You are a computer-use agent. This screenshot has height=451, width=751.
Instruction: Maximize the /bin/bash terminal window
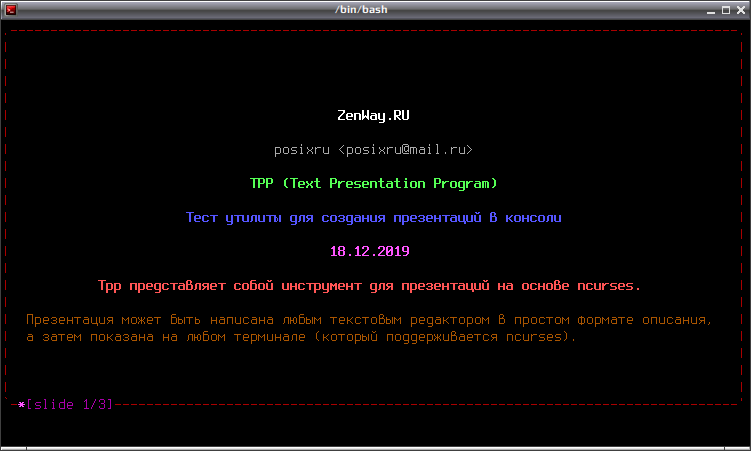point(726,8)
